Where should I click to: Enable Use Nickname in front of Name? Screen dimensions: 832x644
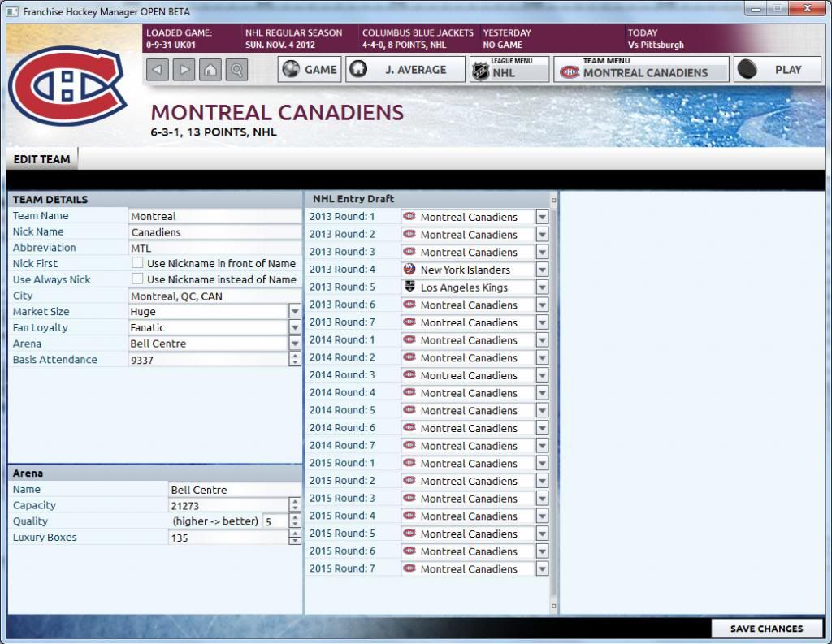[x=137, y=263]
